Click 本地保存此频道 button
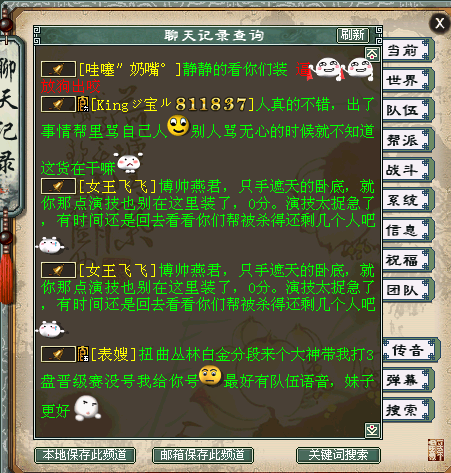Screen dimensions: 451x473 pos(85,455)
